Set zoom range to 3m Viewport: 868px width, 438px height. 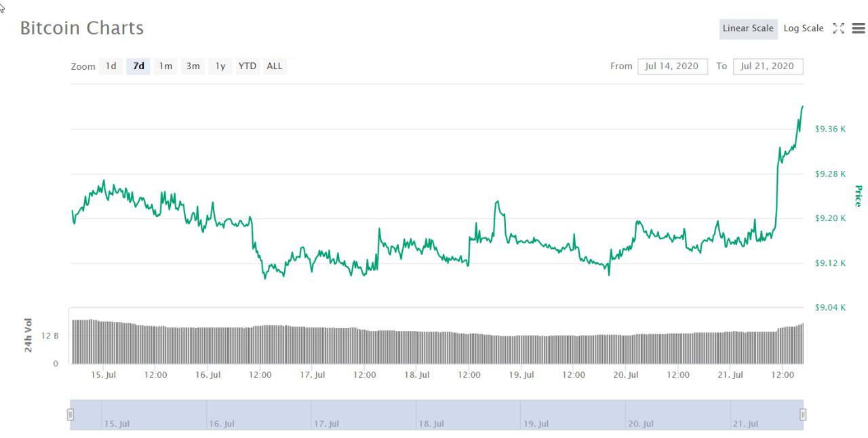coord(193,66)
